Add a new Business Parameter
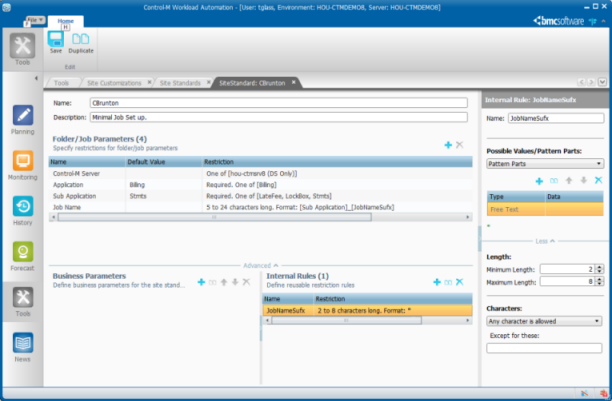The height and width of the screenshot is (401, 612). click(x=201, y=282)
